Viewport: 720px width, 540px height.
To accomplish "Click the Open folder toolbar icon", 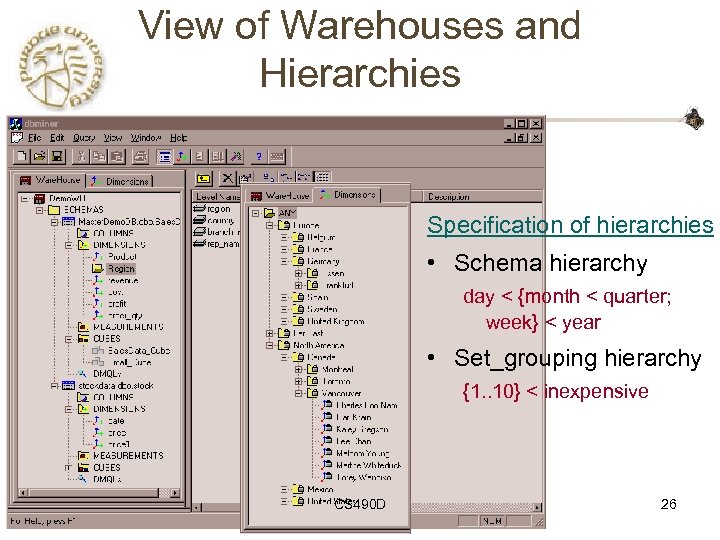I will click(39, 157).
